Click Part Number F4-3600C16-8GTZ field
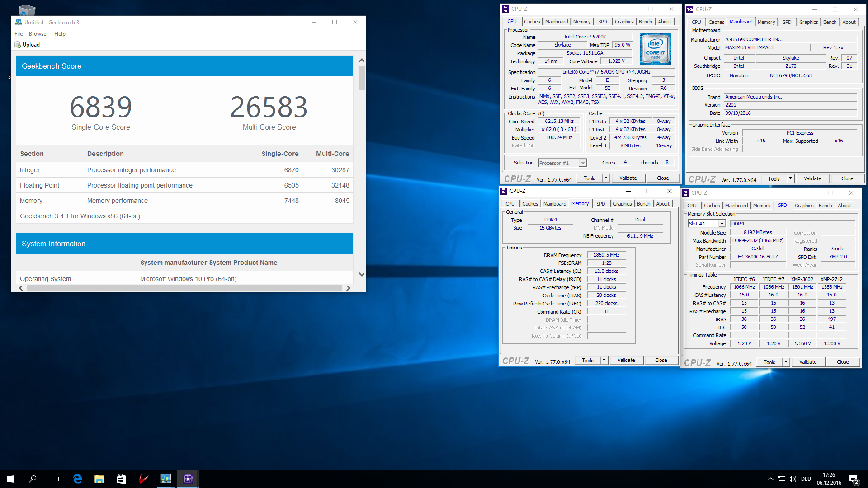This screenshot has width=868, height=488. tap(758, 257)
